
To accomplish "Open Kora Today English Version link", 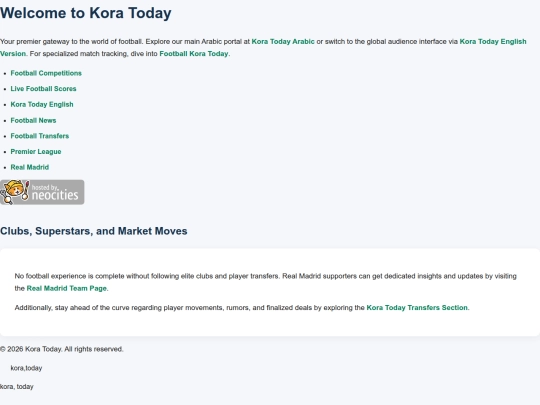I will [x=493, y=42].
